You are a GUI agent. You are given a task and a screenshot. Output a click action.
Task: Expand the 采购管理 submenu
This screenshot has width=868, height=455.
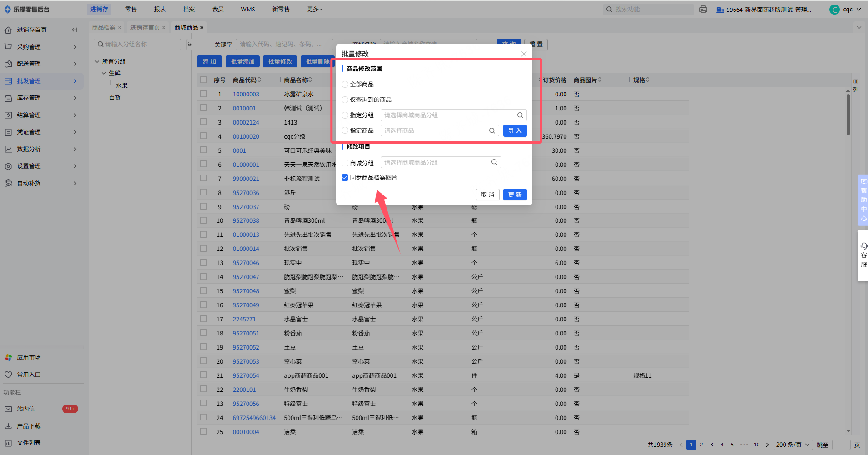(x=75, y=47)
